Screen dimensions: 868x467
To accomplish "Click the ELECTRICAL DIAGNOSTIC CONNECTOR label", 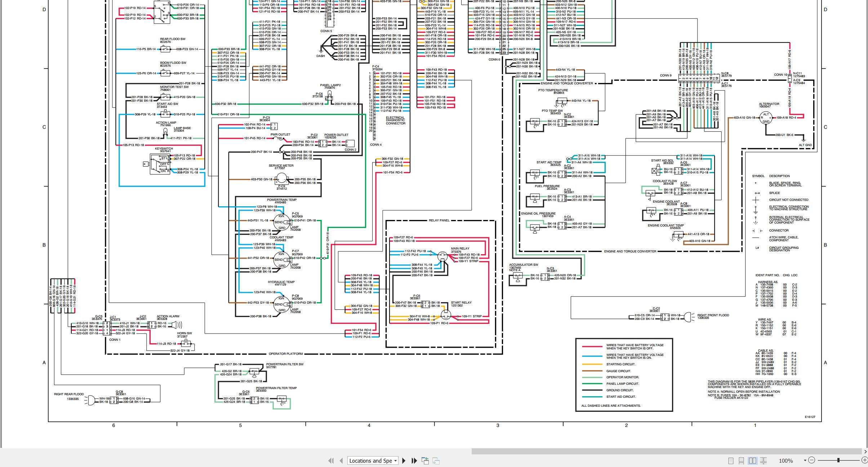I will click(395, 120).
